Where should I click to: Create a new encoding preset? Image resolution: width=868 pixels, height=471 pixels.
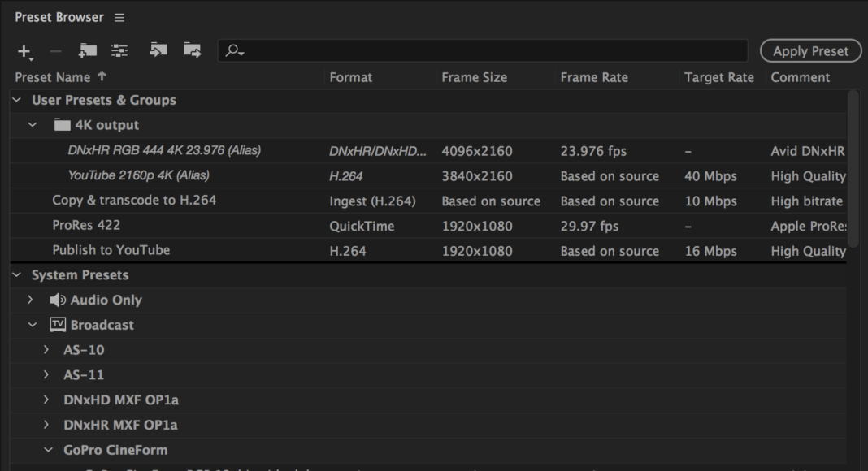(23, 50)
